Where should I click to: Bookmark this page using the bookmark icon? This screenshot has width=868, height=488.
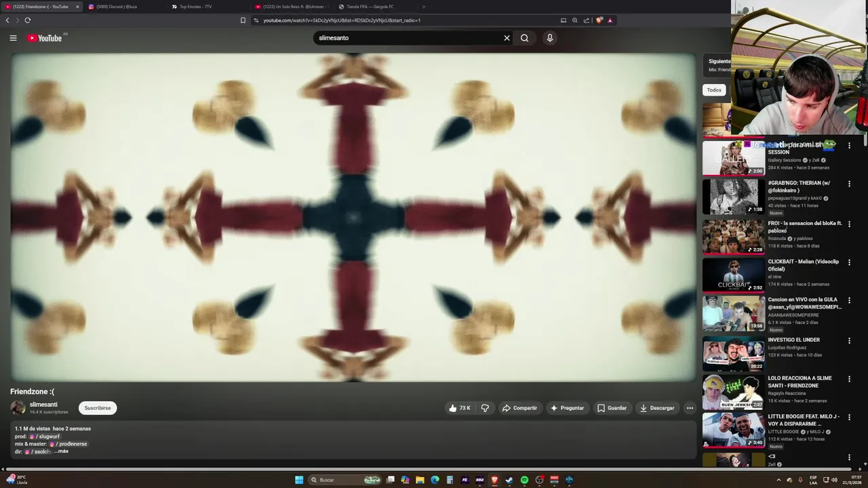(243, 20)
